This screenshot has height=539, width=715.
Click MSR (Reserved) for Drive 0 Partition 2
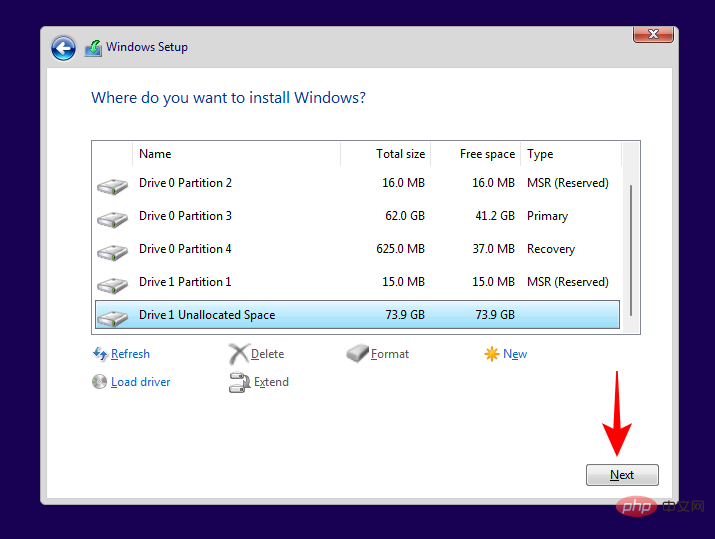coord(568,183)
